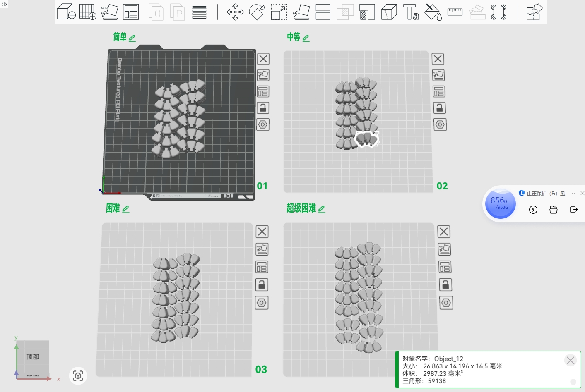Viewport: 585px width, 392px height.
Task: Open plate 03 settings hexagon icon
Action: [x=262, y=303]
